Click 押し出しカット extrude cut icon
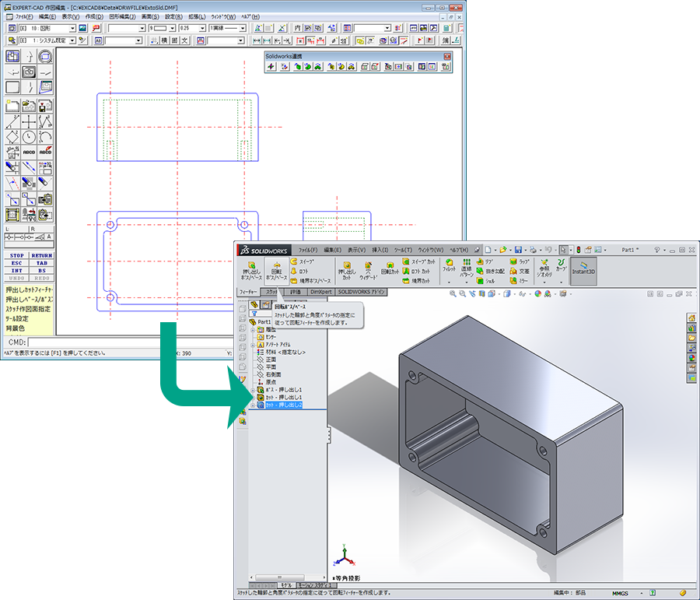Viewport: 700px width, 600px height. (347, 271)
